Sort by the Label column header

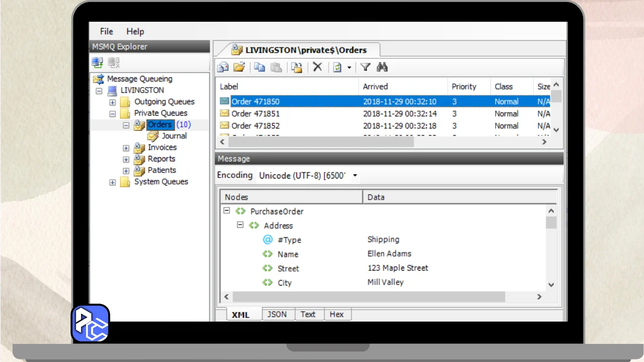click(287, 86)
